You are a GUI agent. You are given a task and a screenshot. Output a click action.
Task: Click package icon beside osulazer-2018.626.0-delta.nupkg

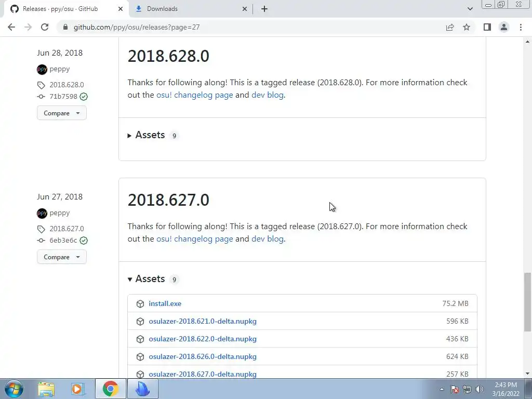140,356
